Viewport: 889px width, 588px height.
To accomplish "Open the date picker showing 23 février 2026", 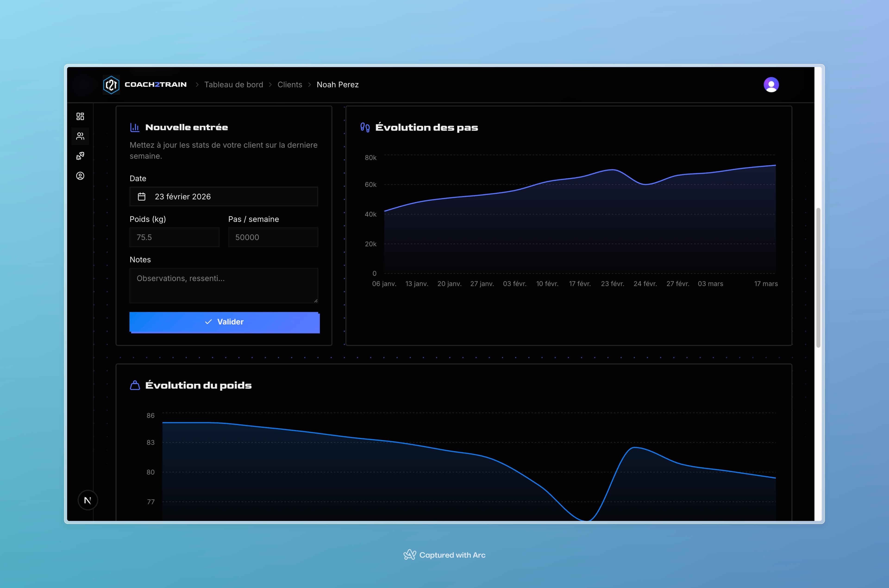I will pos(224,197).
